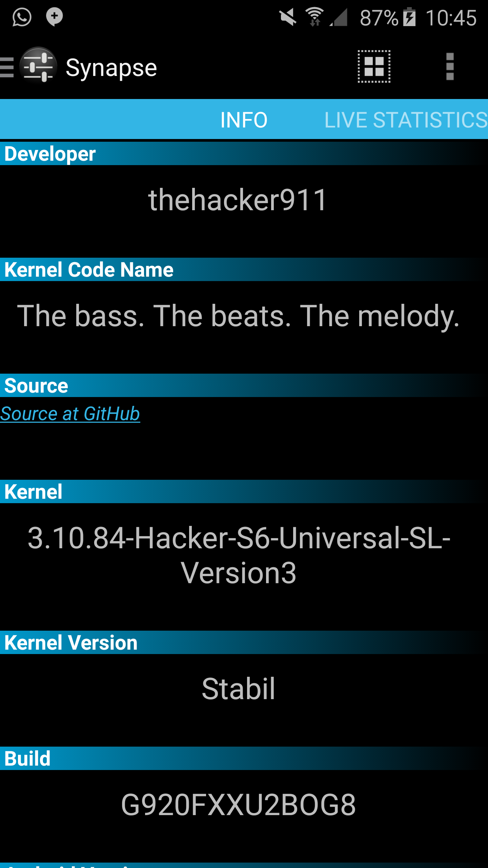Tap the WhatsApp notification icon

tap(22, 17)
